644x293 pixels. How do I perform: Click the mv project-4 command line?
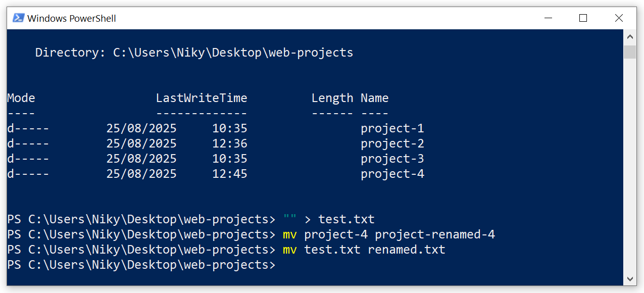pos(389,234)
